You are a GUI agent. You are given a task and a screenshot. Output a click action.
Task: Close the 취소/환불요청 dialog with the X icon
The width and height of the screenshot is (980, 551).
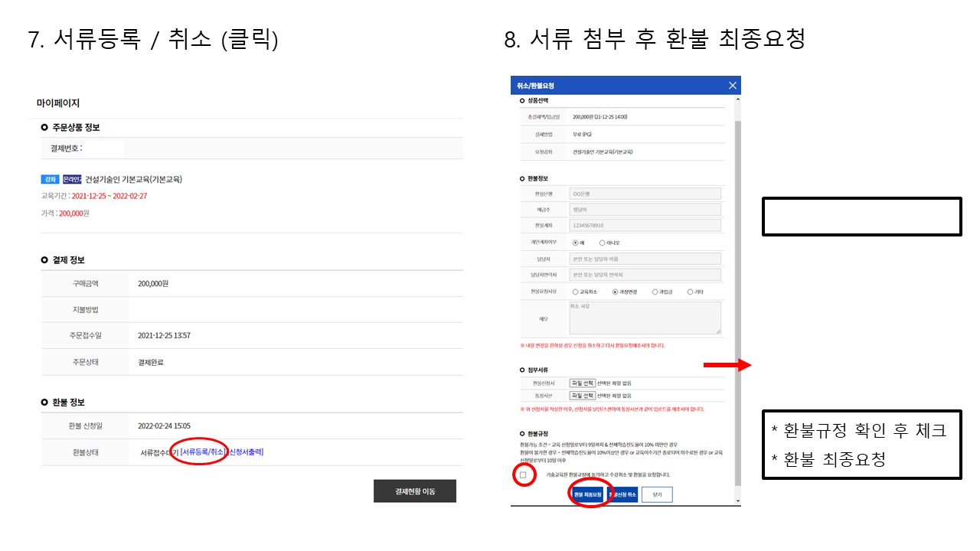pyautogui.click(x=732, y=86)
